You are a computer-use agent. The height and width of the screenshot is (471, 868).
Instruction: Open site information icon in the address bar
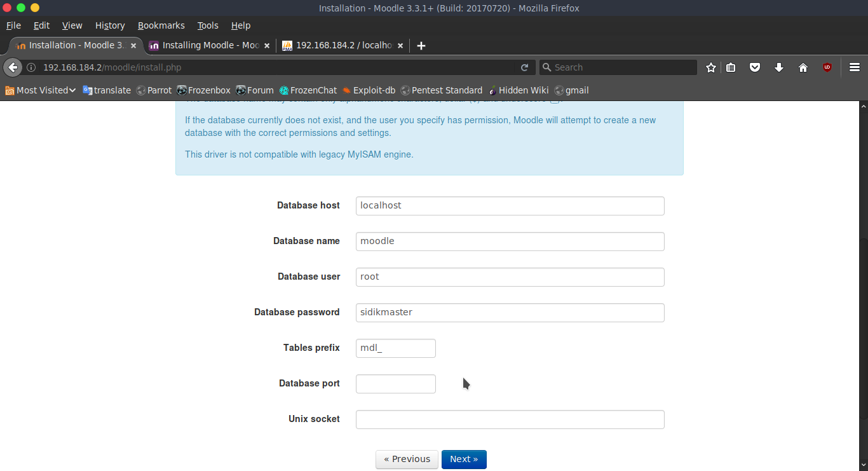point(31,67)
